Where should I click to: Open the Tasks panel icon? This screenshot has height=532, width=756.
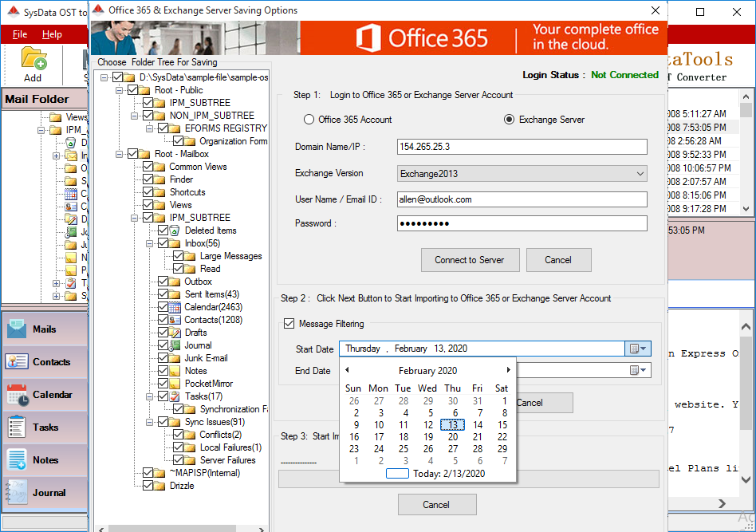click(17, 427)
